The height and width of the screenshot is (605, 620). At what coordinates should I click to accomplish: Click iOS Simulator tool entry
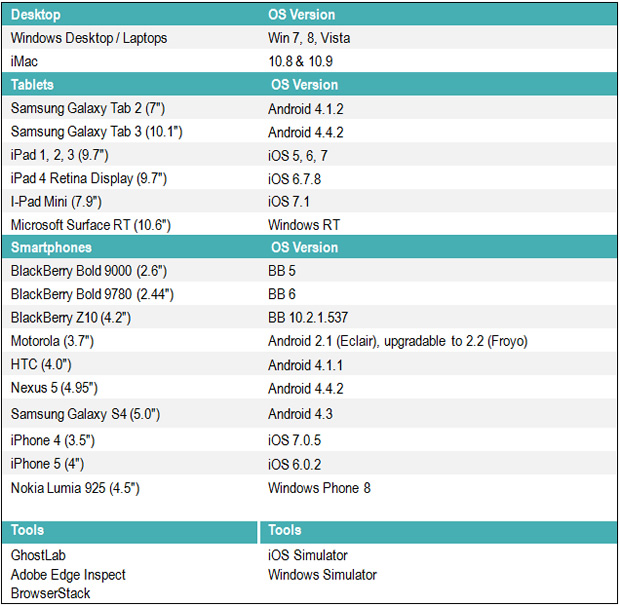click(x=308, y=555)
